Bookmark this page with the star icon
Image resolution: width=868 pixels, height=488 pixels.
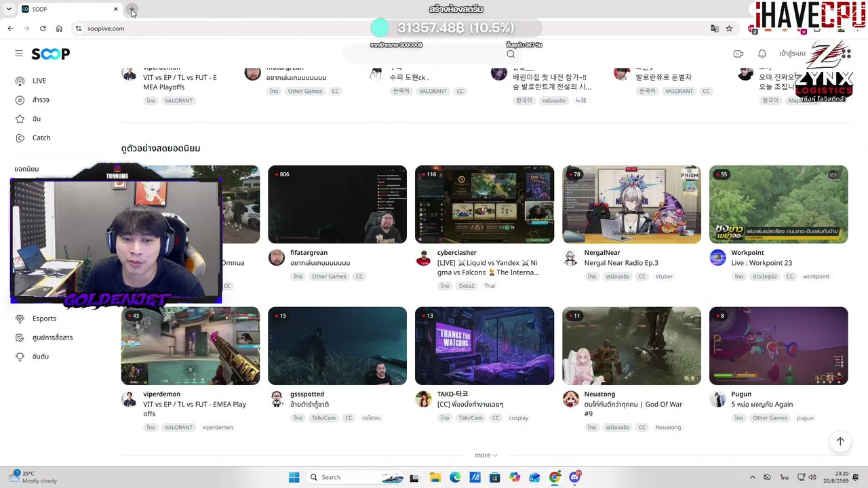click(x=729, y=28)
